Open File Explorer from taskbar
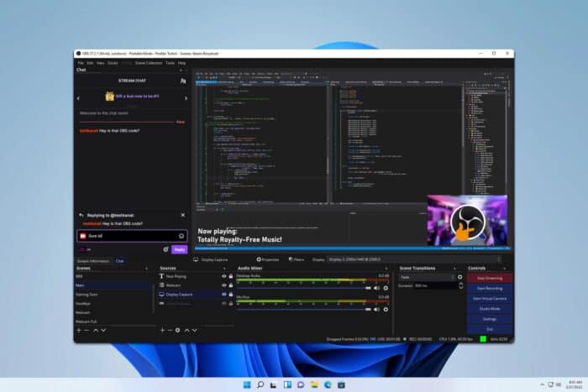Screen dimensions: 588x392 (314, 385)
